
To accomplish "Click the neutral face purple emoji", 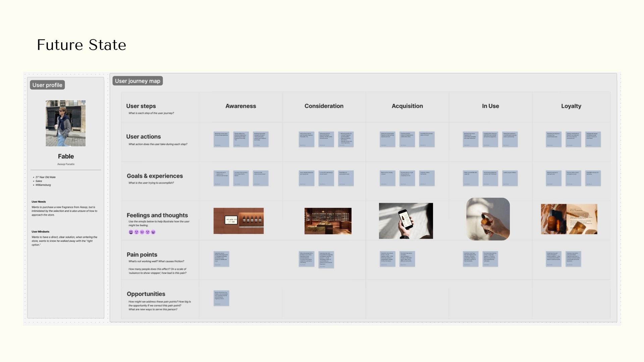I will pos(142,232).
